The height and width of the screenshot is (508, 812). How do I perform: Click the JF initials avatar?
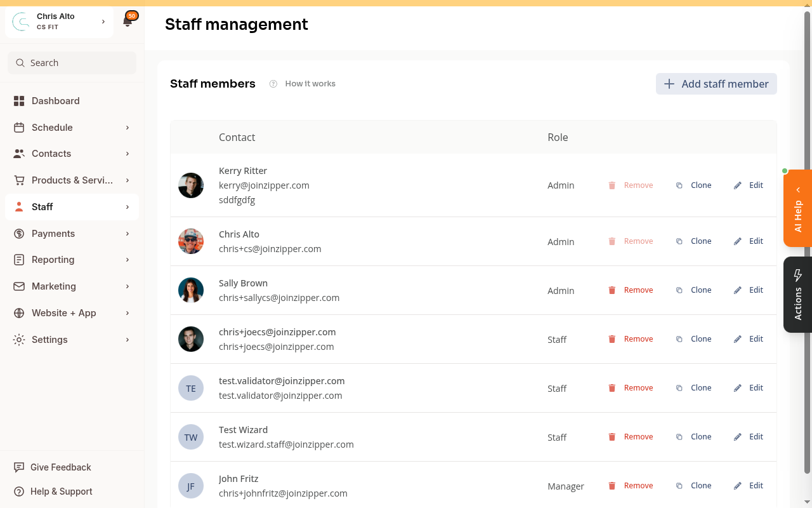pyautogui.click(x=191, y=486)
